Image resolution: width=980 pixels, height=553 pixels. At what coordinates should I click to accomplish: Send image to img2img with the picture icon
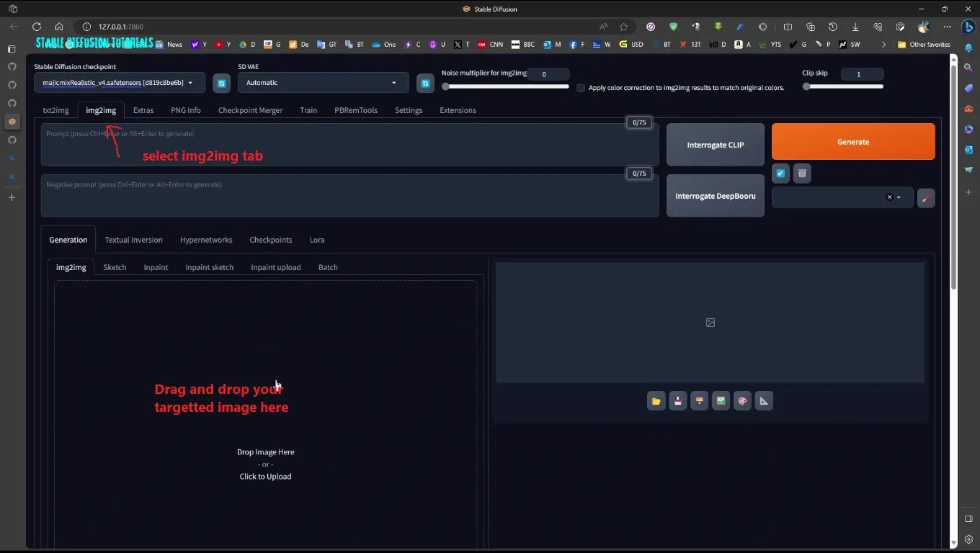pos(721,401)
